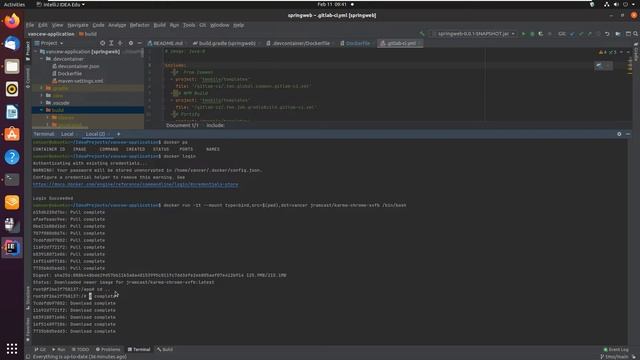Open the Refactor menu

(140, 25)
